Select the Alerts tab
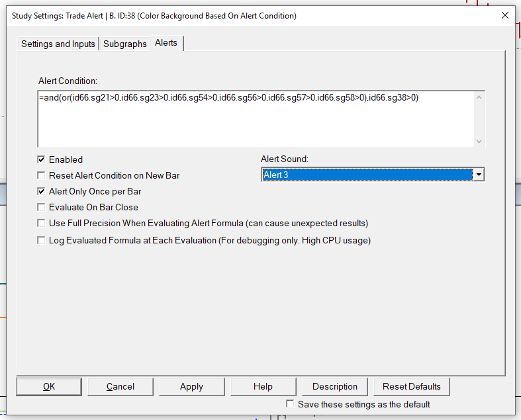 pos(166,43)
